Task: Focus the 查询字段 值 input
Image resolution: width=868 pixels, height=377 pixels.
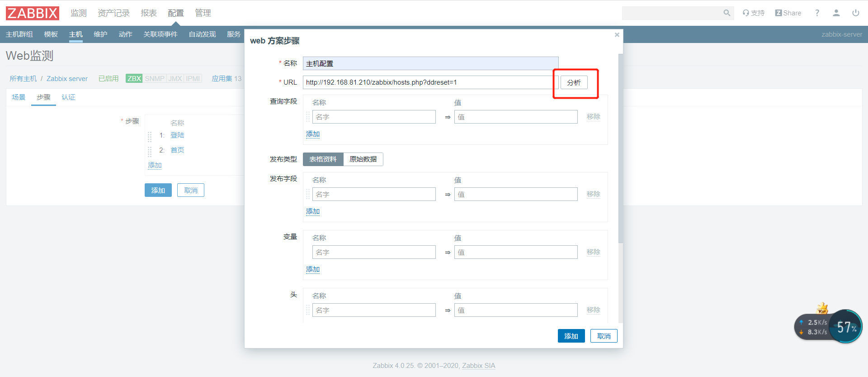Action: coord(516,117)
